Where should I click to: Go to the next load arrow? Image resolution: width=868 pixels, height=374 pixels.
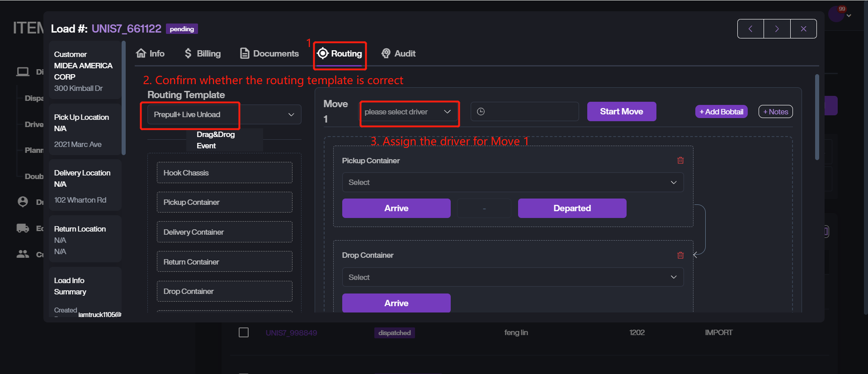(777, 29)
